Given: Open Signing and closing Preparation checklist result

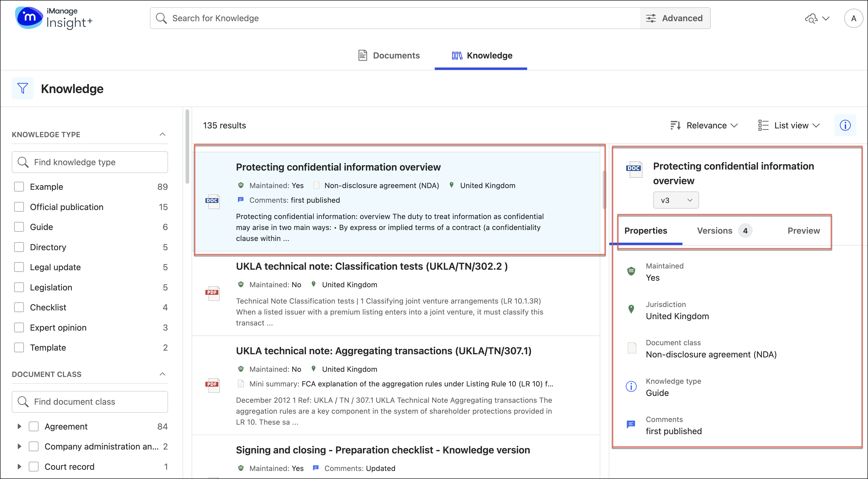Looking at the screenshot, I should click(383, 450).
